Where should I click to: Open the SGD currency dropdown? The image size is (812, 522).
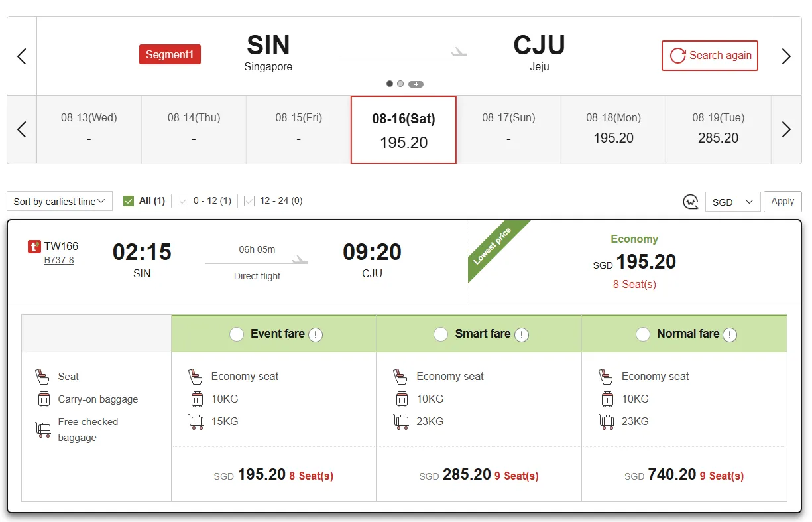732,202
